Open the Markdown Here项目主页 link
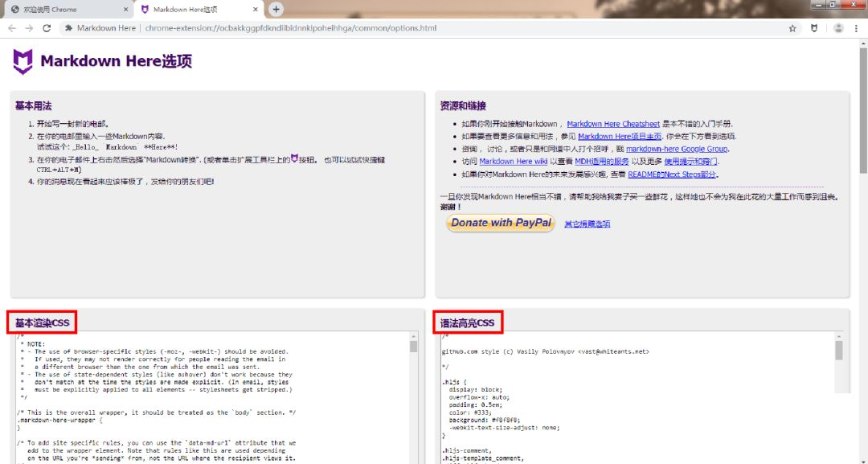 click(x=620, y=136)
